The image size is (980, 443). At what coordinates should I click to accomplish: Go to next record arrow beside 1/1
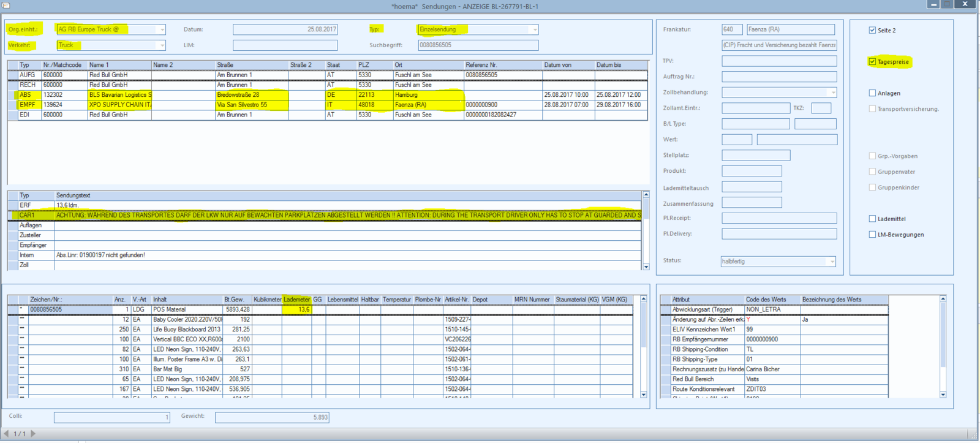[33, 434]
